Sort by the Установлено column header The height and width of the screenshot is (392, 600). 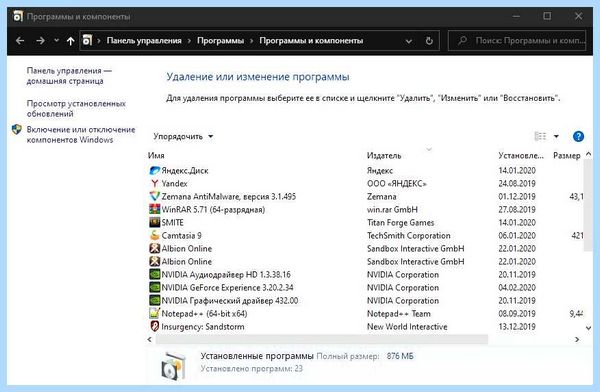click(x=521, y=156)
